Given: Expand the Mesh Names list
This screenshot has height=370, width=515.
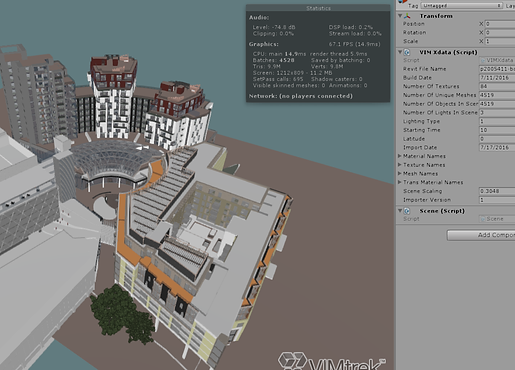Looking at the screenshot, I should coord(400,173).
